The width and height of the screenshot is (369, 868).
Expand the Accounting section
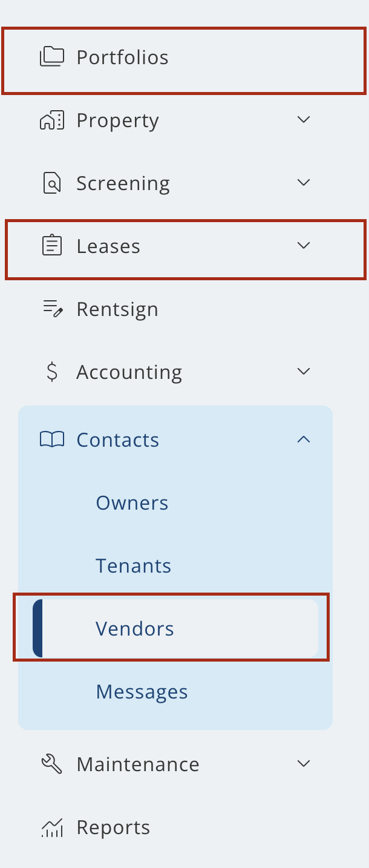[303, 371]
